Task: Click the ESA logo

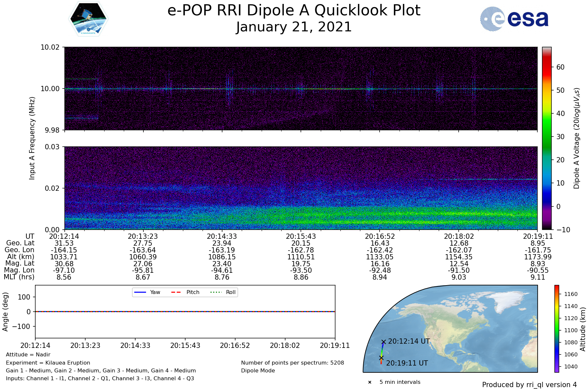Action: (x=514, y=19)
